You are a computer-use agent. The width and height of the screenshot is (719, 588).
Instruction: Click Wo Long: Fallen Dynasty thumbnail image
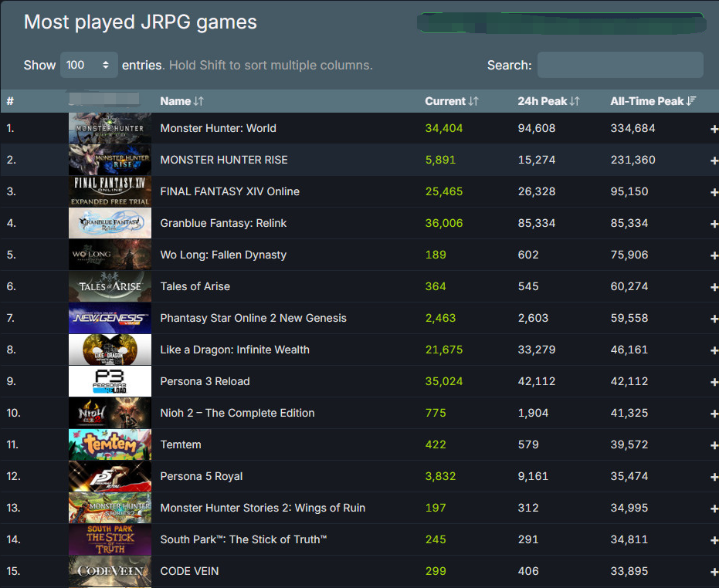(110, 255)
